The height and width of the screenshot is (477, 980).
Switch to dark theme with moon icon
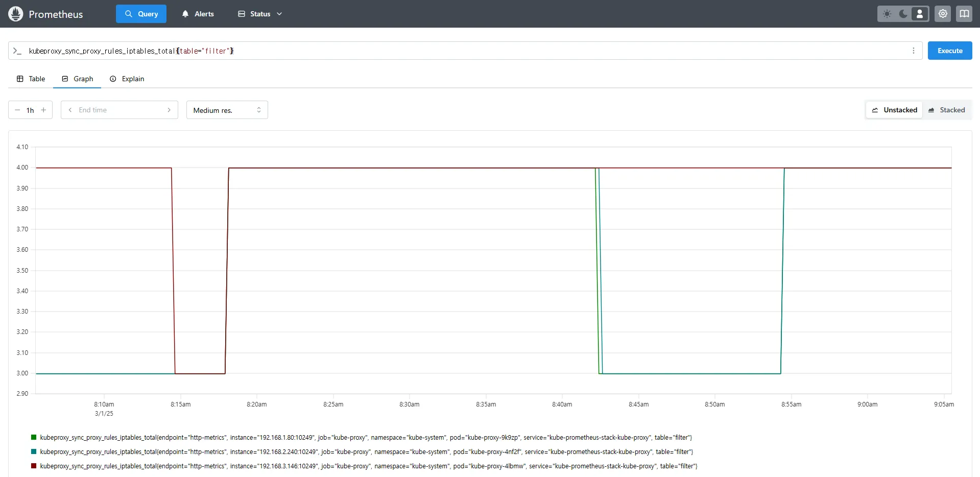tap(903, 14)
